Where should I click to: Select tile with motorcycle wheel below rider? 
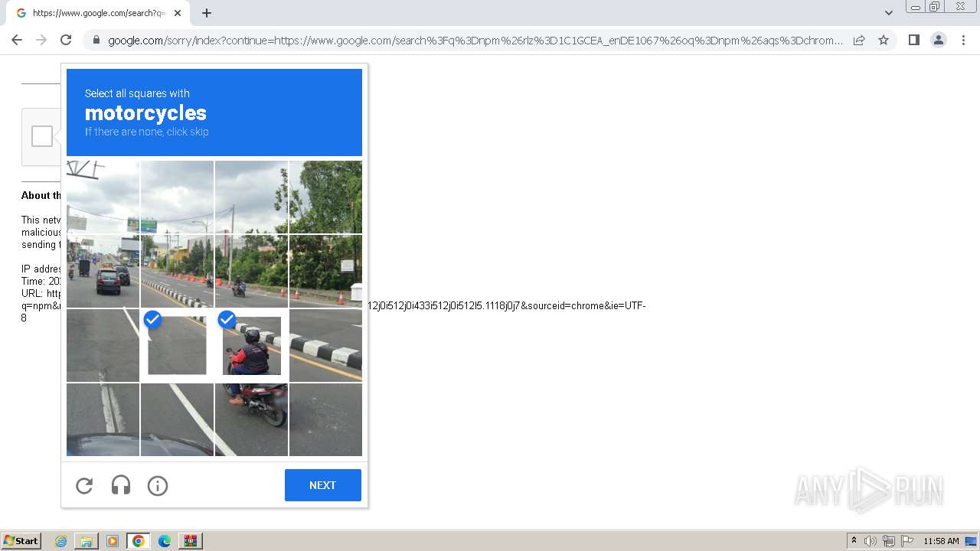point(251,419)
